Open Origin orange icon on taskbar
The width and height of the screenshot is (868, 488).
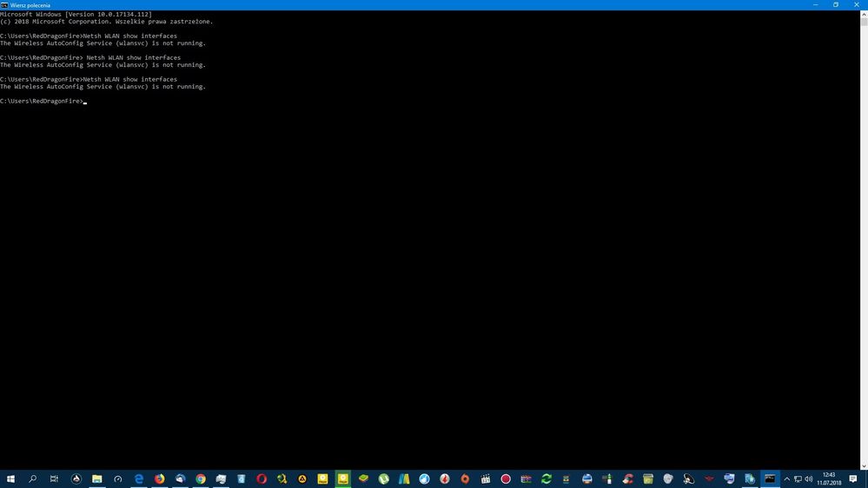(465, 478)
